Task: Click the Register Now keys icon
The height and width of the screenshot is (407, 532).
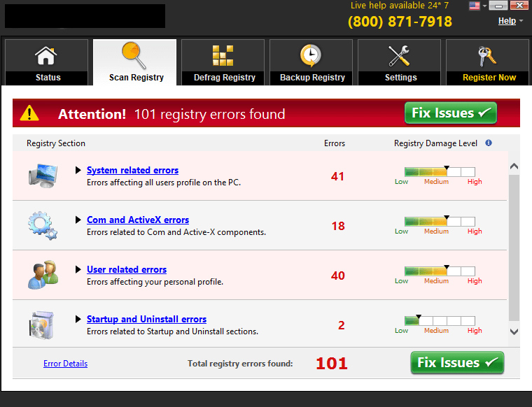Action: (x=488, y=55)
